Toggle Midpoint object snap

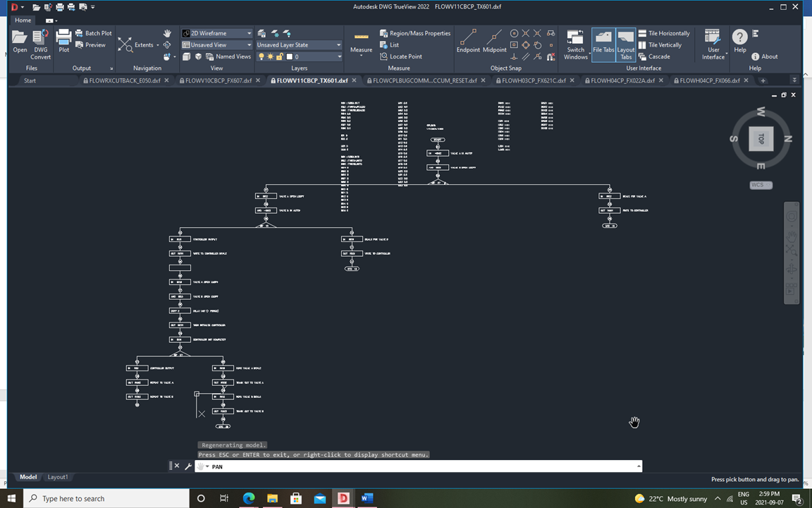(495, 42)
